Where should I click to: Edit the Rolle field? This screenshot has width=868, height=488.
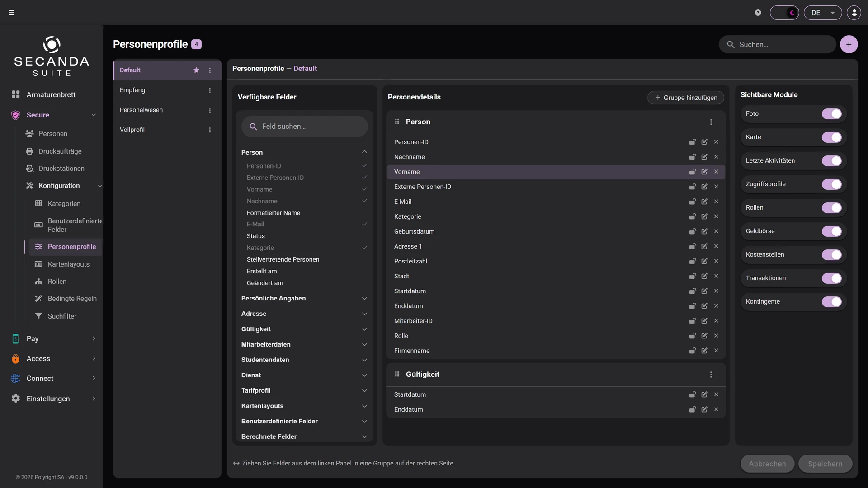pos(704,336)
